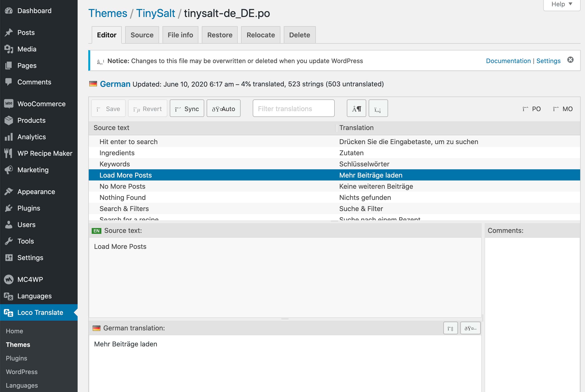This screenshot has width=585, height=392.
Task: Click the Plugins plug icon in main menu
Action: tap(9, 208)
